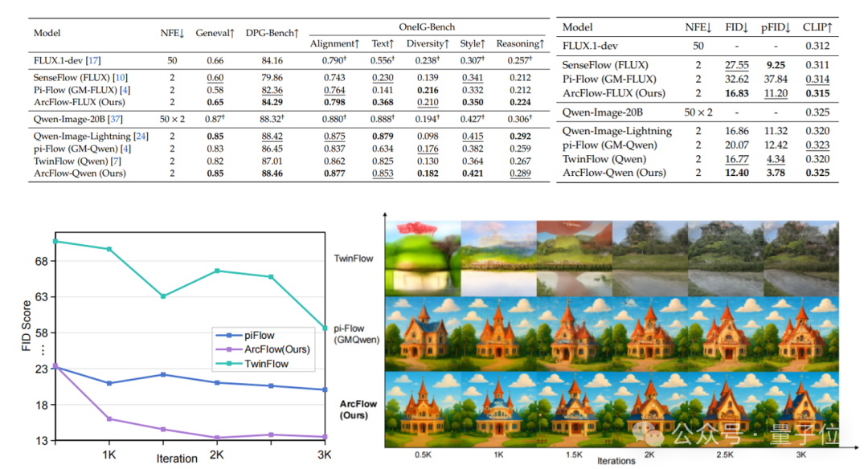Select the 79.86 cell in SenseFlow row
The width and height of the screenshot is (868, 469).
pos(272,77)
